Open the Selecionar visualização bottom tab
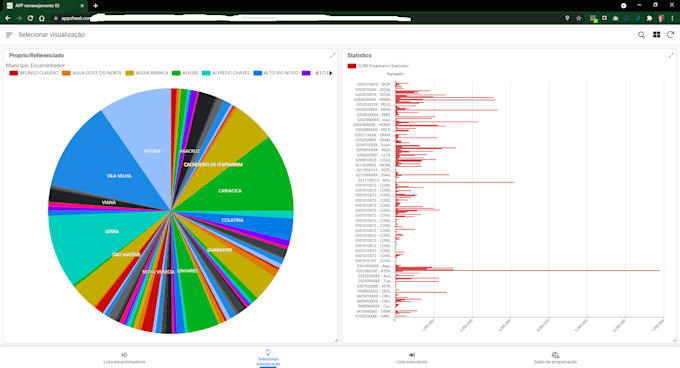 click(x=268, y=358)
